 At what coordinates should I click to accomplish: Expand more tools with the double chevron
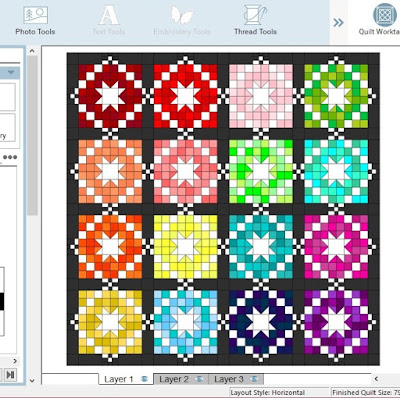tap(338, 23)
